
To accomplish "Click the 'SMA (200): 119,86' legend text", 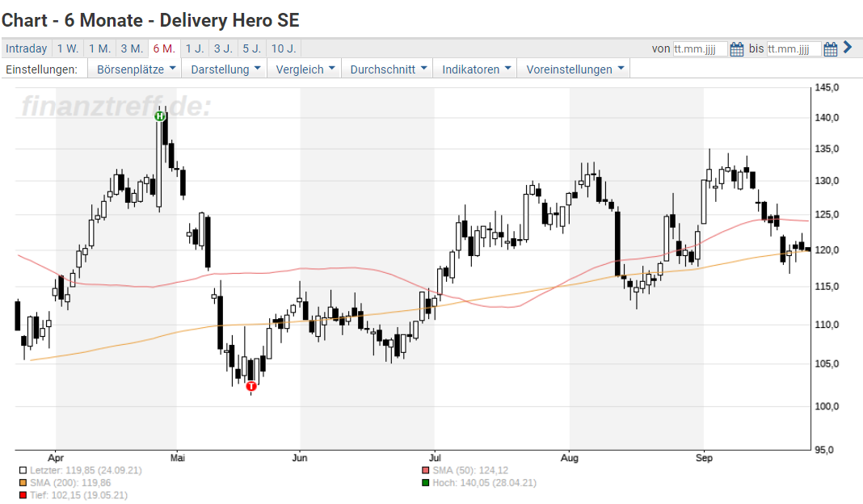I will click(70, 483).
